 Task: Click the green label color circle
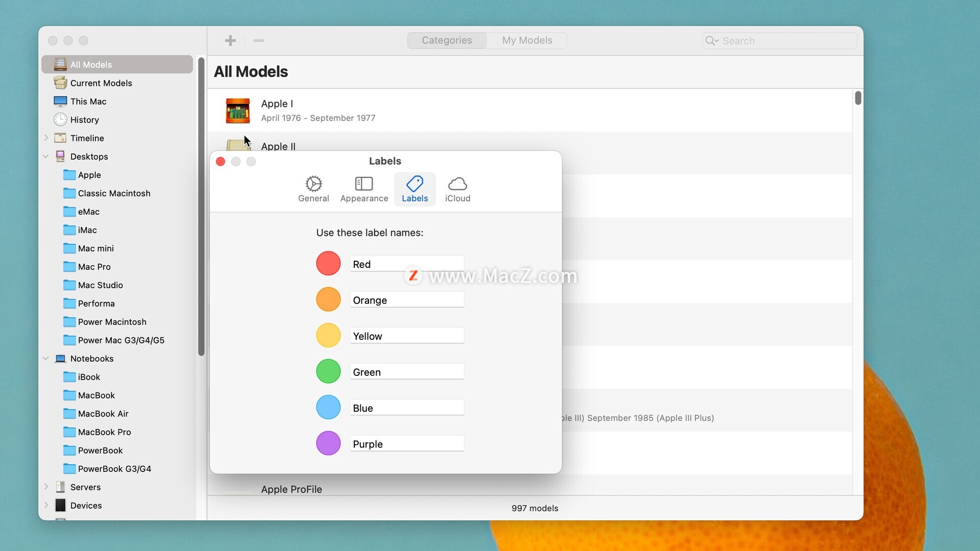coord(328,371)
